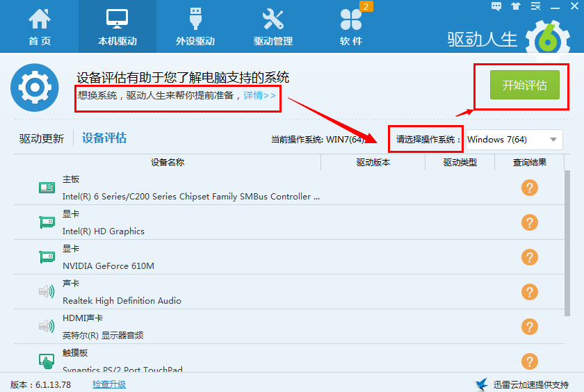Click the NVIDIA GeForce 610M card icon

(x=47, y=257)
